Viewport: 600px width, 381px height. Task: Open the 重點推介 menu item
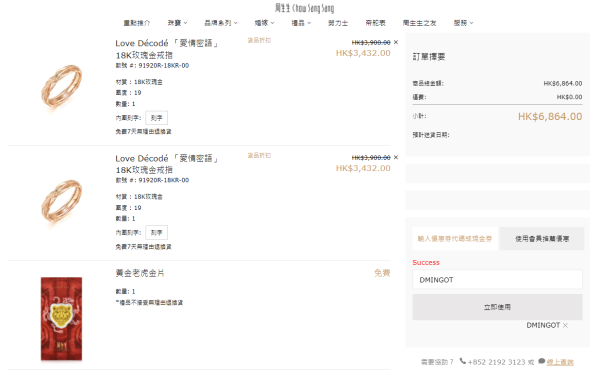[x=137, y=23]
